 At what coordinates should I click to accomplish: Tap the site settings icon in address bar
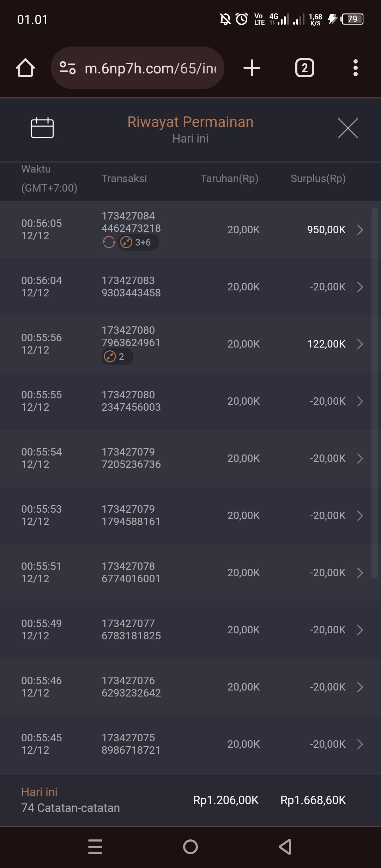pos(68,68)
